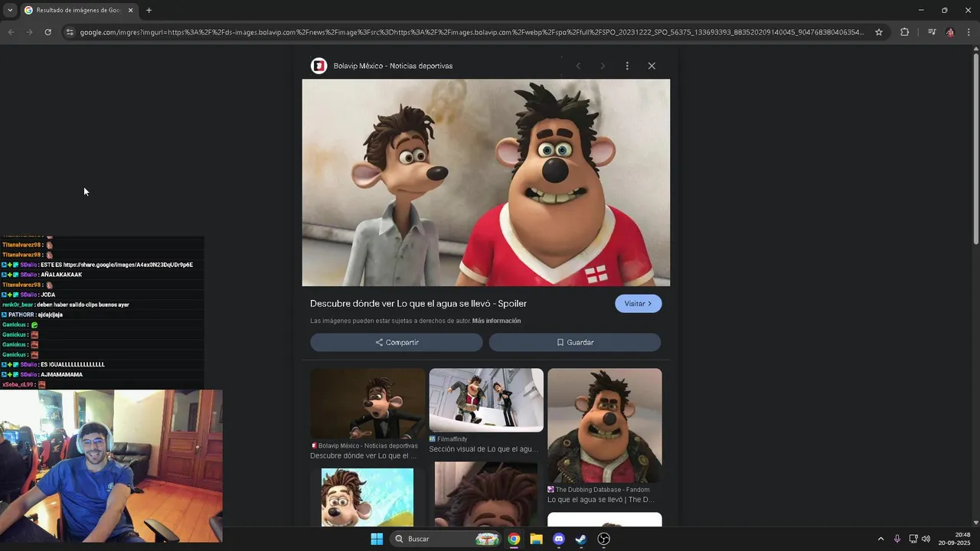The width and height of the screenshot is (980, 551).
Task: Open the Filmaffinity related image thumbnail
Action: pyautogui.click(x=486, y=400)
